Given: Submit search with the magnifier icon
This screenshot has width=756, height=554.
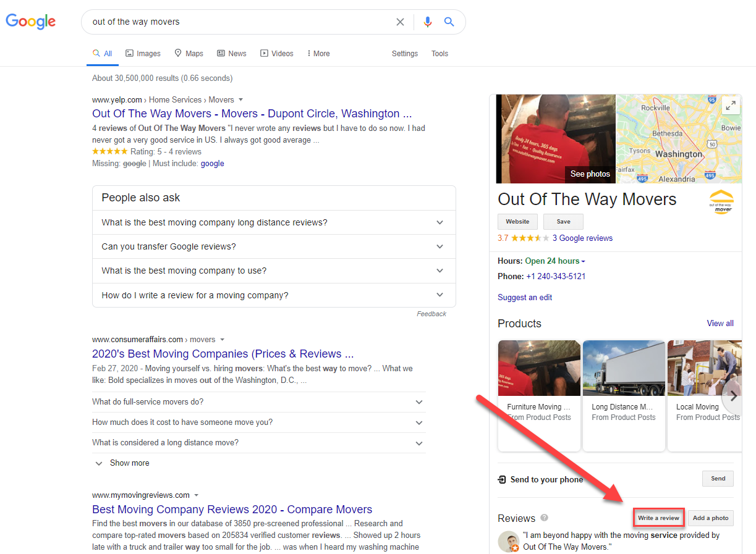Looking at the screenshot, I should [x=449, y=22].
